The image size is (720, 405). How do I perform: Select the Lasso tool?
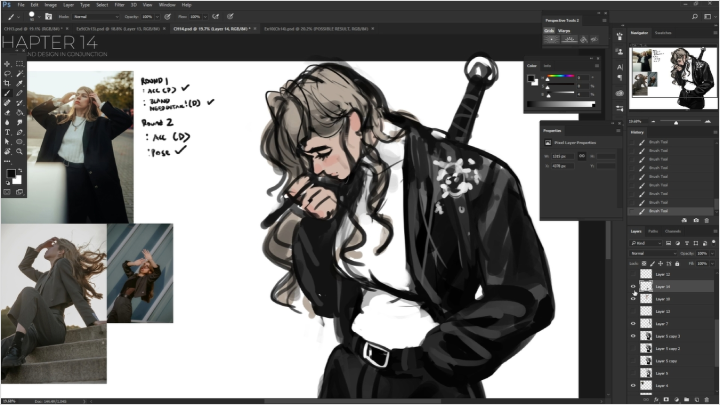pyautogui.click(x=7, y=73)
